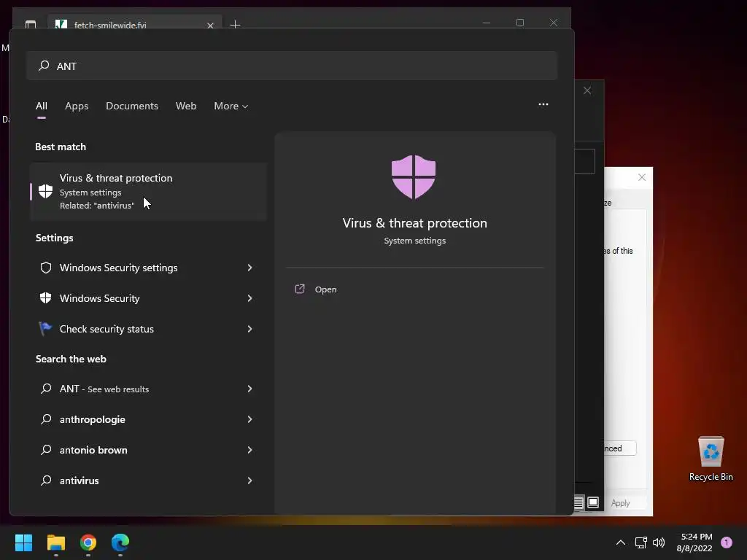
Task: Close the fetch-smilewide.fyi tab
Action: coord(210,25)
